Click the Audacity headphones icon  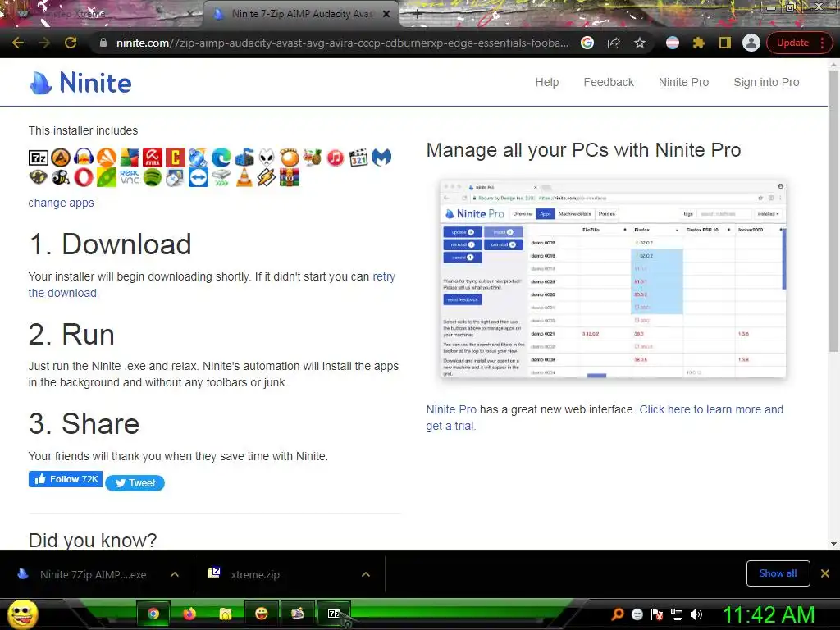click(84, 157)
